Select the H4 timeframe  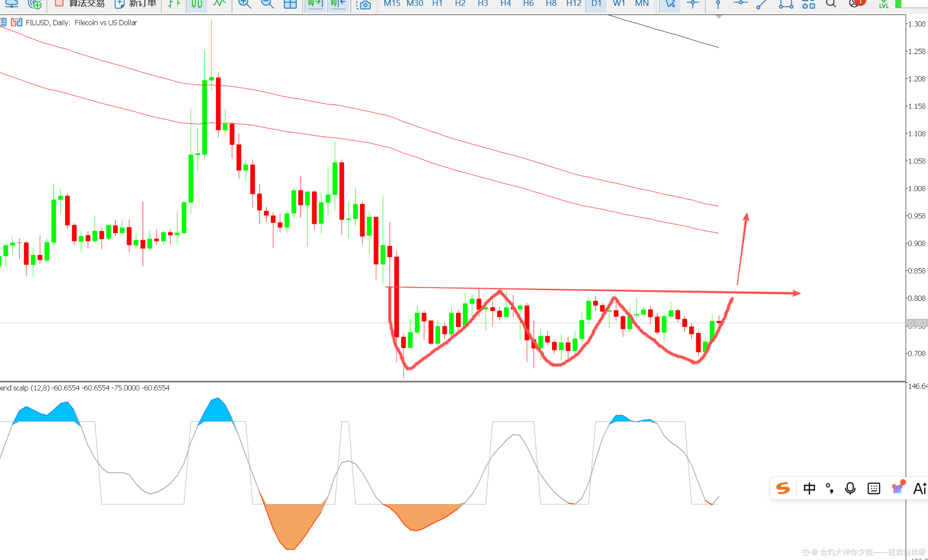(x=506, y=3)
